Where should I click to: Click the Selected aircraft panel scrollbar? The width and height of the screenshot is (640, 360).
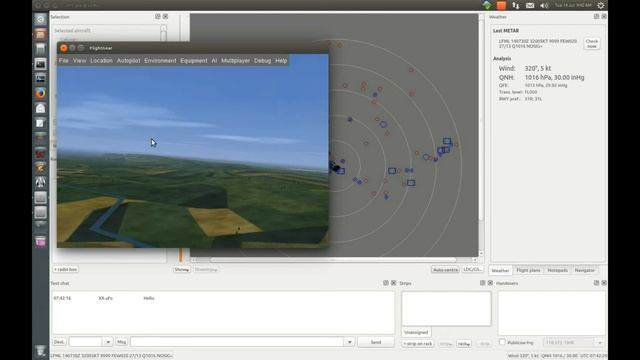pos(163,33)
